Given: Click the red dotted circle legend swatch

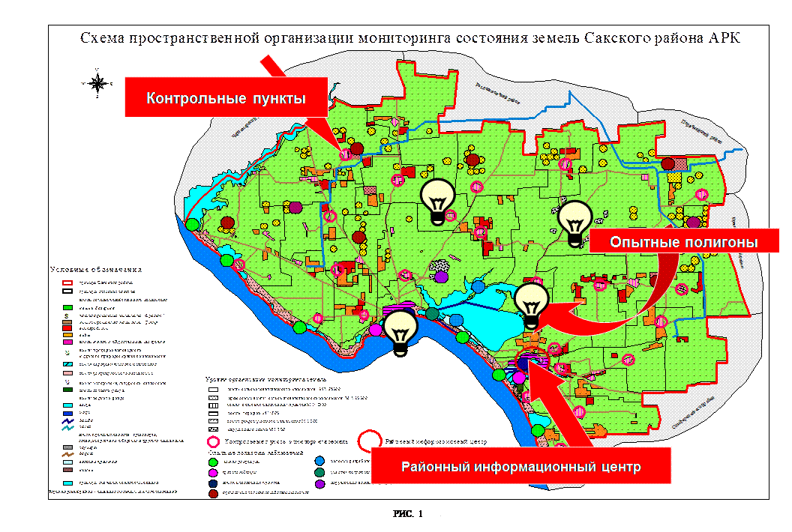Looking at the screenshot, I should click(213, 494).
